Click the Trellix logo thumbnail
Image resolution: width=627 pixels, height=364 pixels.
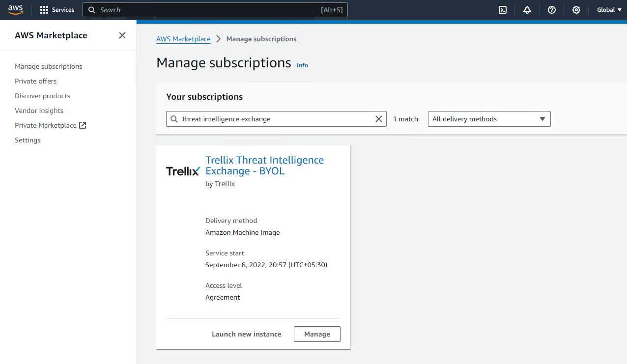pos(183,171)
